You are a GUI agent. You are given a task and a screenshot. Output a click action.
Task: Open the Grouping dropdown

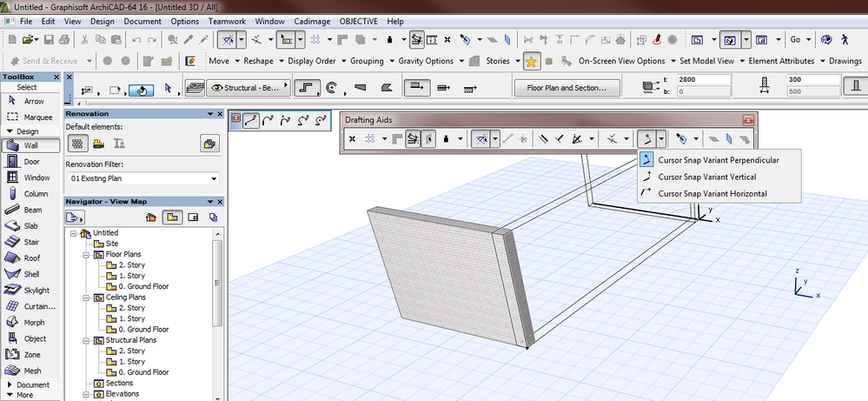point(371,61)
